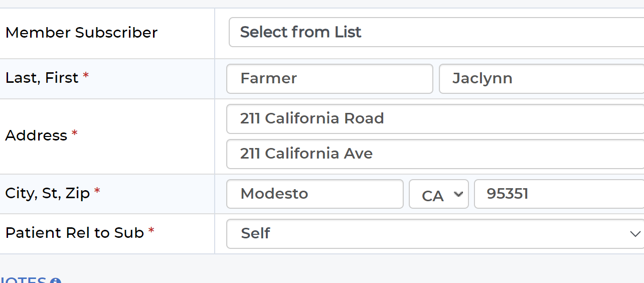Click the city field showing Modesto
Viewport: 644px width, 283px height.
coord(315,194)
